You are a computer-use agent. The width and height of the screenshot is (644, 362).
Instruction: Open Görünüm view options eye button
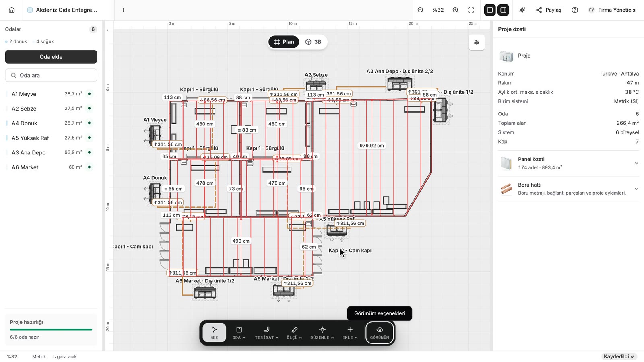[380, 333]
